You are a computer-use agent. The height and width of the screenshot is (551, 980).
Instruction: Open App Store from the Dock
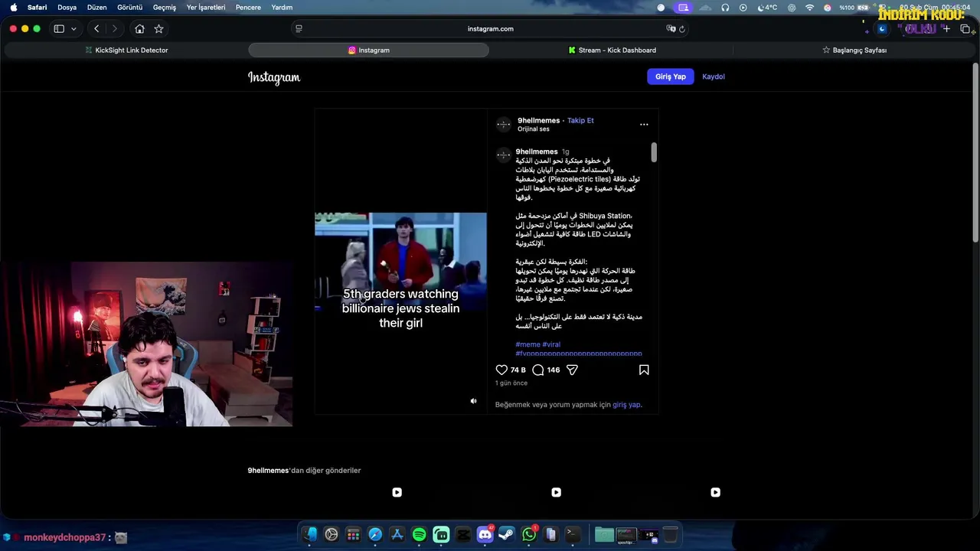tap(397, 535)
